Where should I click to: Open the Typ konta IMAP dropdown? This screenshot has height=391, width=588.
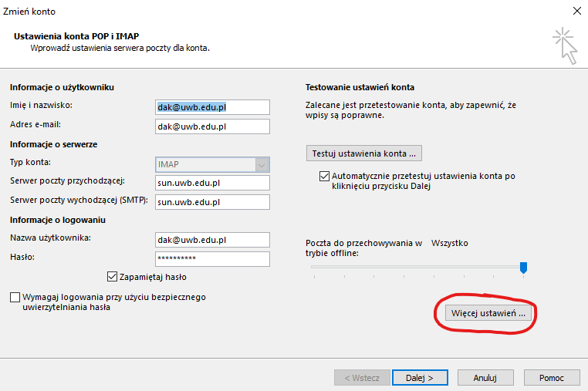(x=212, y=164)
